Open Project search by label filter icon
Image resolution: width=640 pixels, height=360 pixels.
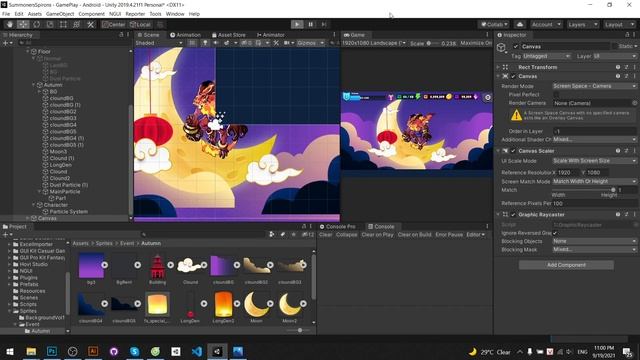[282, 235]
